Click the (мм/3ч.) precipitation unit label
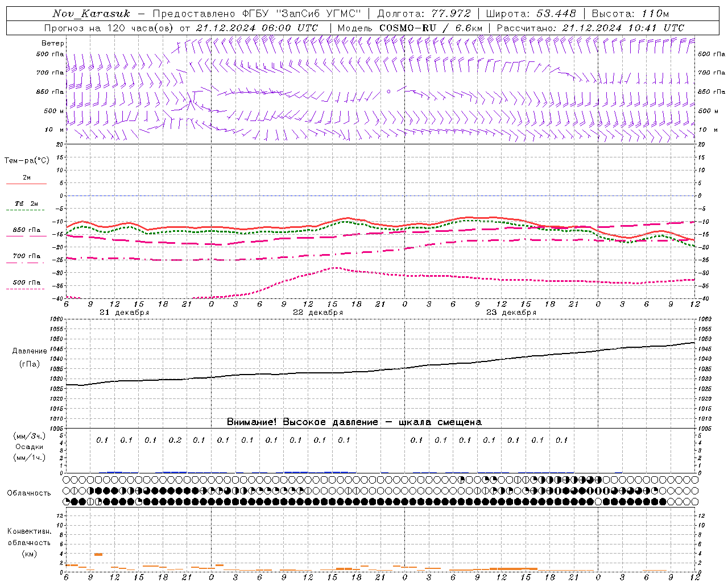Screen dimensions: 728x582 coord(29,436)
